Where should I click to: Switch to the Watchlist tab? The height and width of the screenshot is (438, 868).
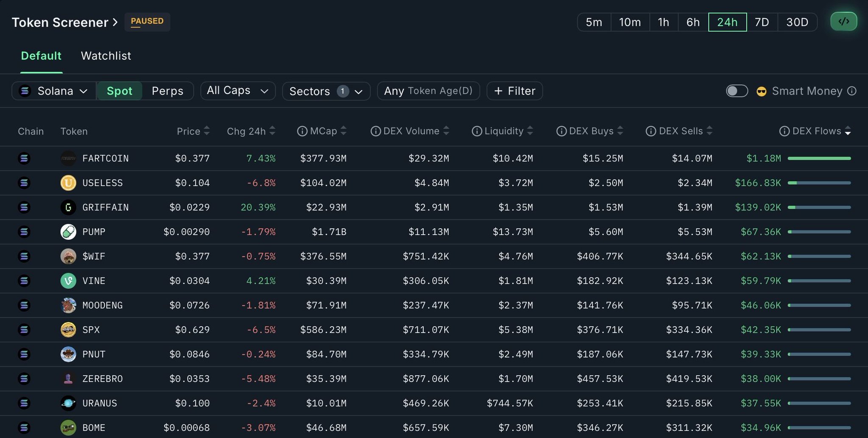coord(106,56)
